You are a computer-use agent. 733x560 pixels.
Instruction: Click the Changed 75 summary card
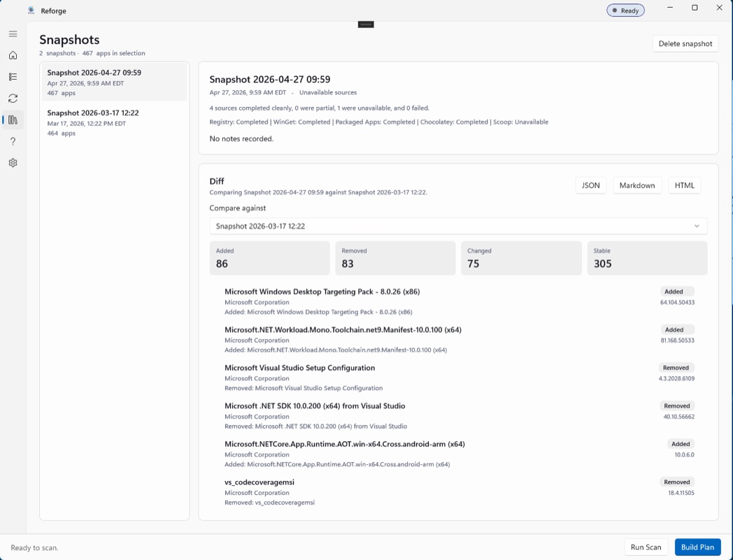click(x=521, y=258)
